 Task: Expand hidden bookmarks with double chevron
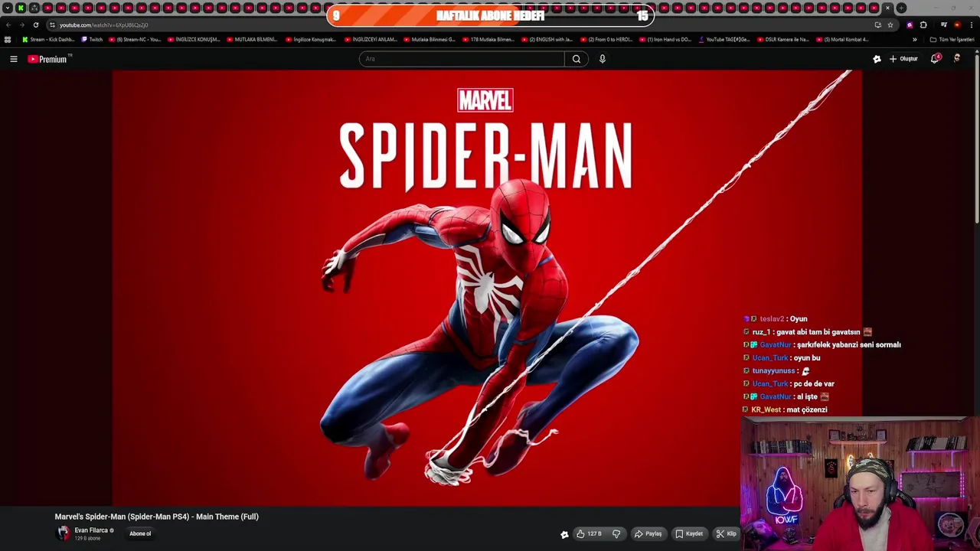(x=914, y=40)
